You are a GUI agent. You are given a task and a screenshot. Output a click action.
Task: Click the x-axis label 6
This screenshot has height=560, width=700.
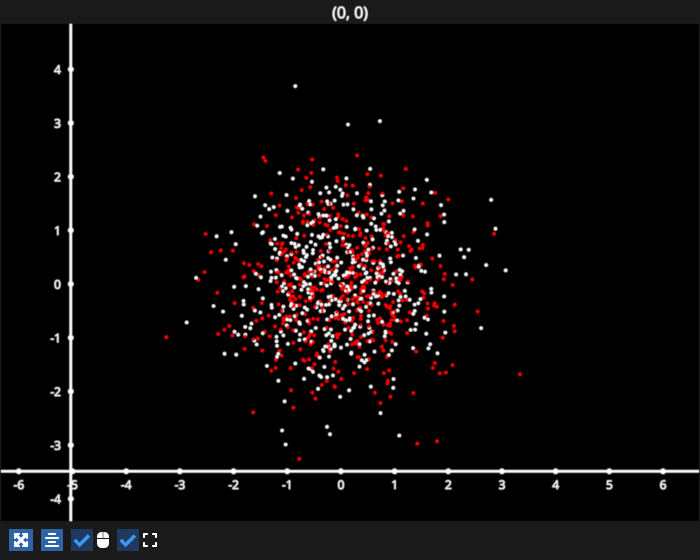(662, 485)
